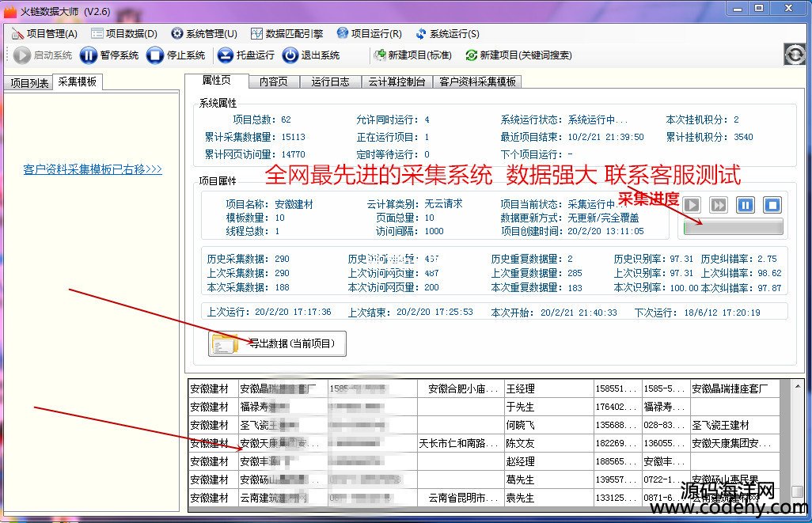Switch to the 内容页 tab
The image size is (812, 523).
point(273,81)
